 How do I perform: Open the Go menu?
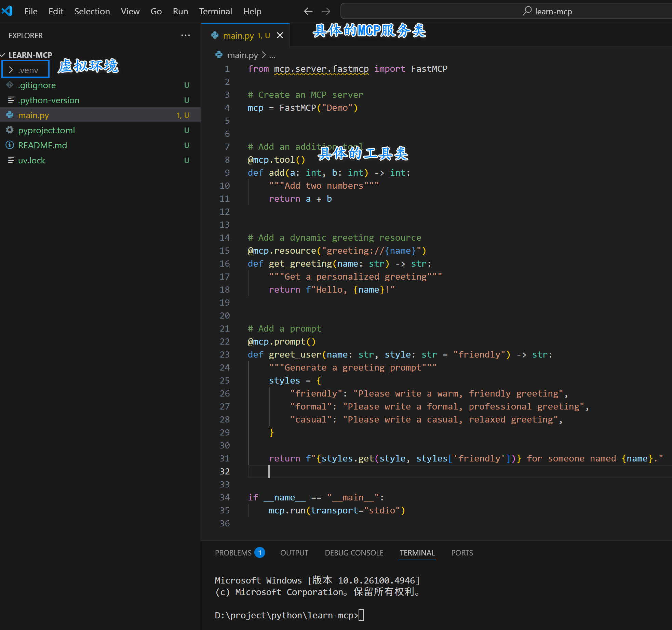click(x=156, y=11)
